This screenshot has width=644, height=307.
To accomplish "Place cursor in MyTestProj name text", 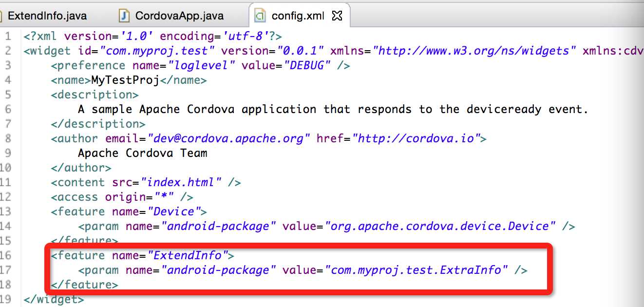I will pyautogui.click(x=125, y=80).
